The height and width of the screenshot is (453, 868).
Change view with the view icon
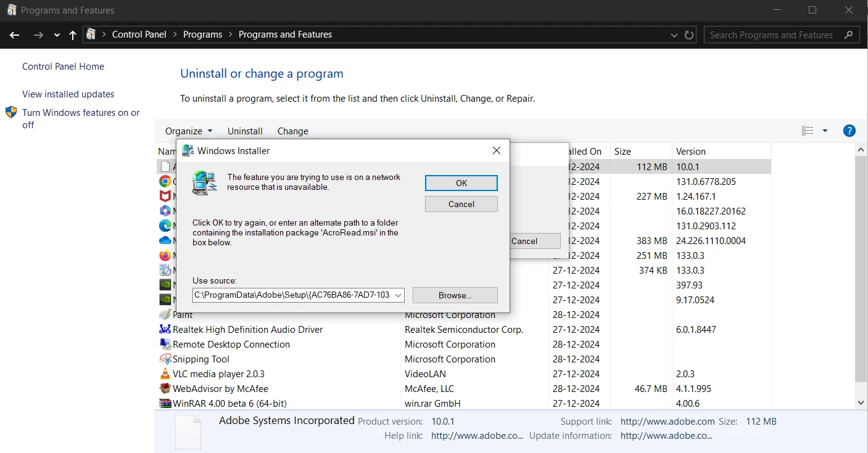808,131
